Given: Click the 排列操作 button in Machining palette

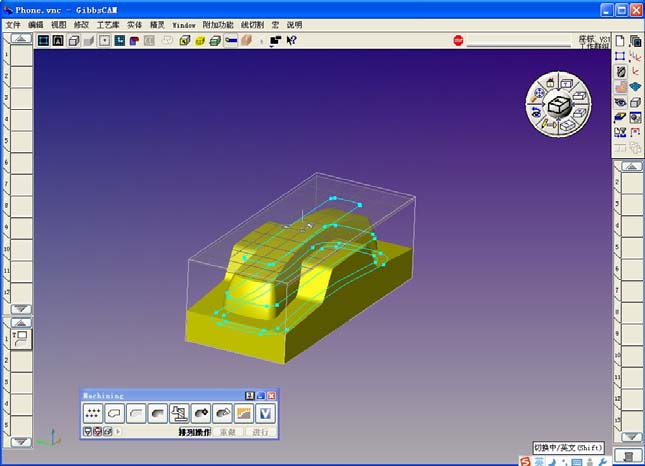Looking at the screenshot, I should [x=194, y=432].
